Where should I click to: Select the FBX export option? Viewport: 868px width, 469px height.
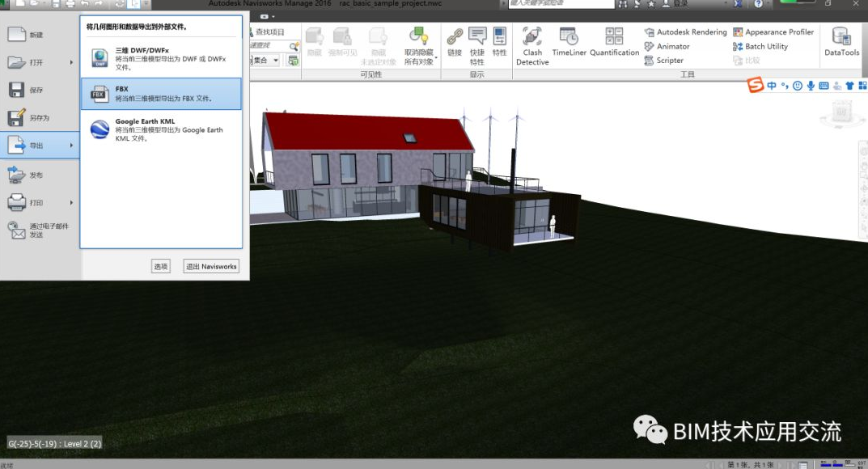click(159, 93)
